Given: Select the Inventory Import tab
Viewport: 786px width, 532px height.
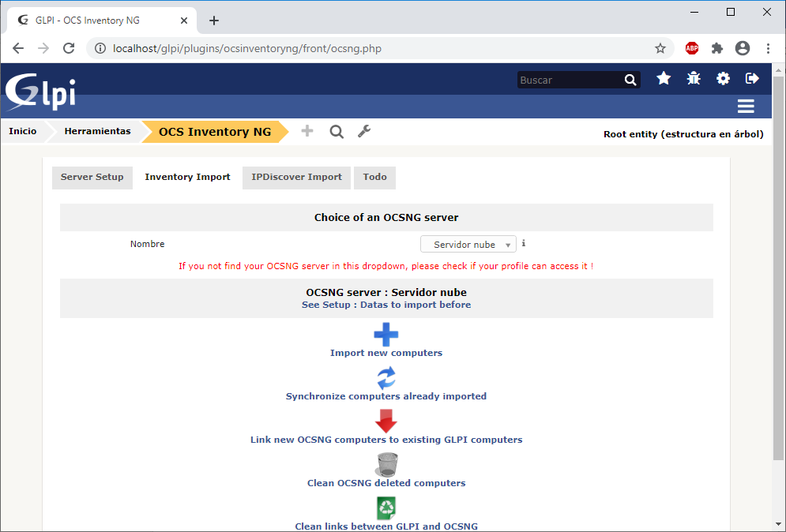Looking at the screenshot, I should [x=187, y=178].
